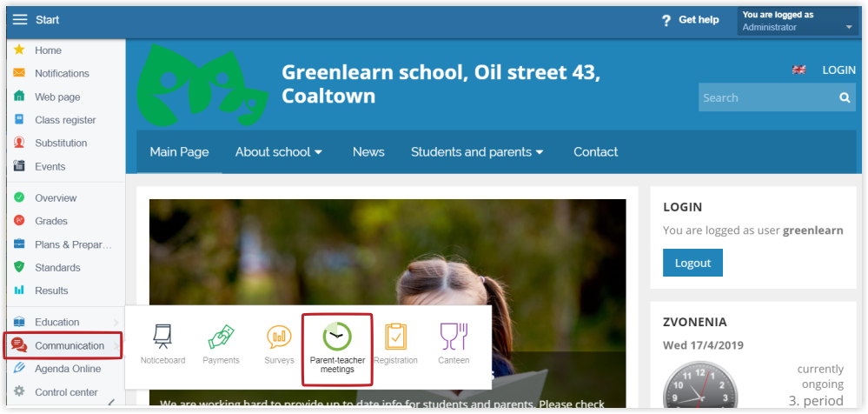Screen dimensions: 868x414
Task: Click the sidebar collapse arrow at bottom
Action: tap(111, 403)
